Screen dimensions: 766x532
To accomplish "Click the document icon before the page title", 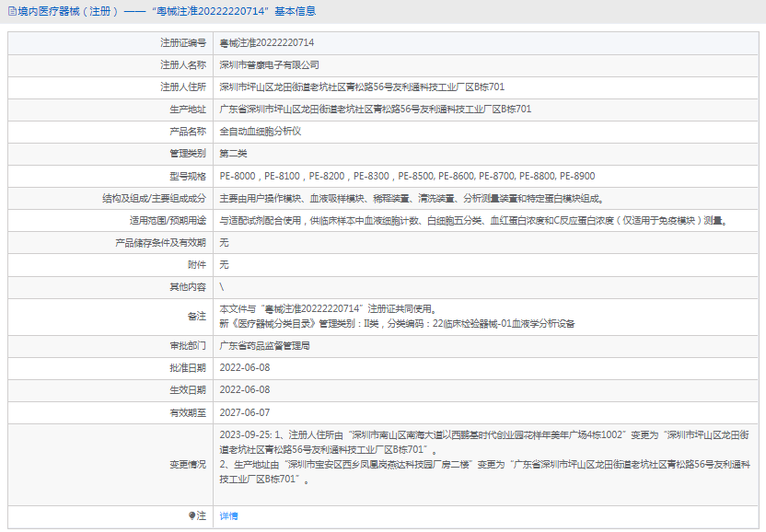I will point(12,11).
